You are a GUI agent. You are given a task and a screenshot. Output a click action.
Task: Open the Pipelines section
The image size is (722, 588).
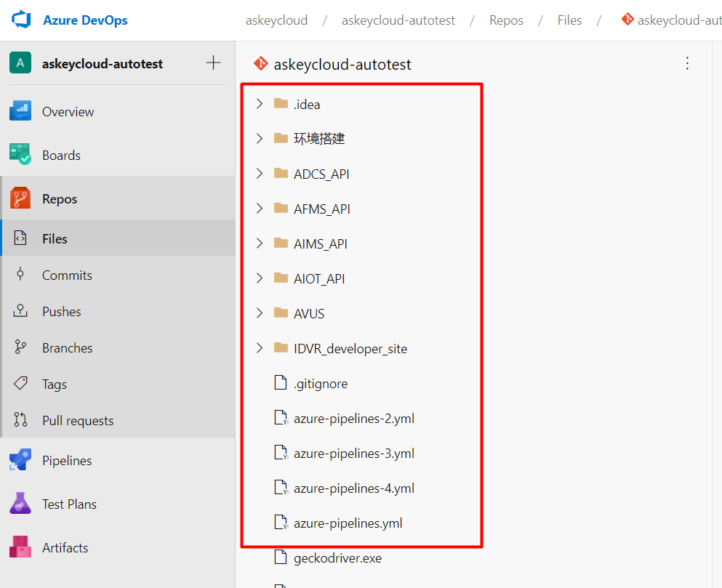click(x=67, y=461)
